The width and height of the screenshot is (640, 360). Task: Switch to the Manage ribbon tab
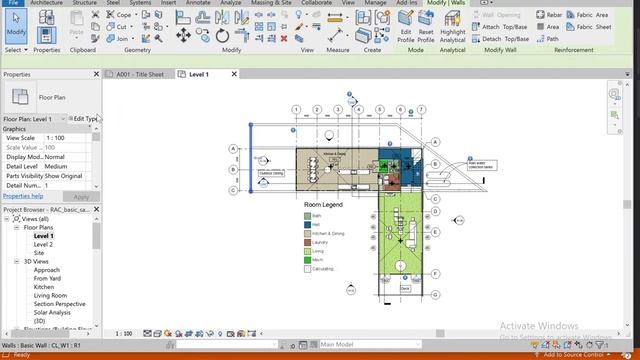375,3
